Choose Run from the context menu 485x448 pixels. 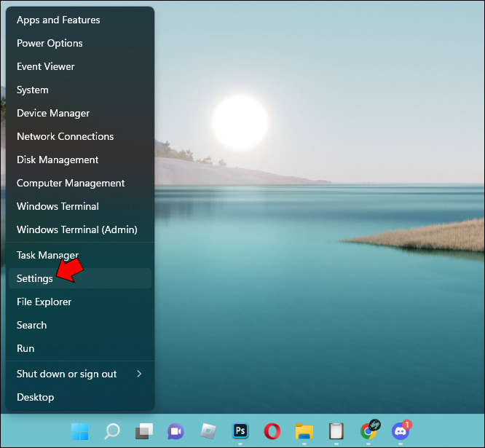tap(25, 348)
